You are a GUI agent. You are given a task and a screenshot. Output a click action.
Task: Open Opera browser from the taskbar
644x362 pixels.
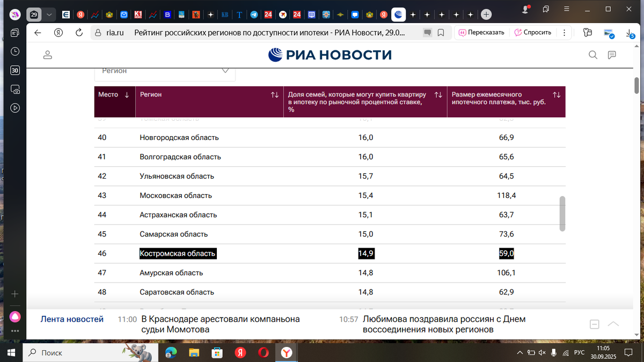pyautogui.click(x=264, y=352)
